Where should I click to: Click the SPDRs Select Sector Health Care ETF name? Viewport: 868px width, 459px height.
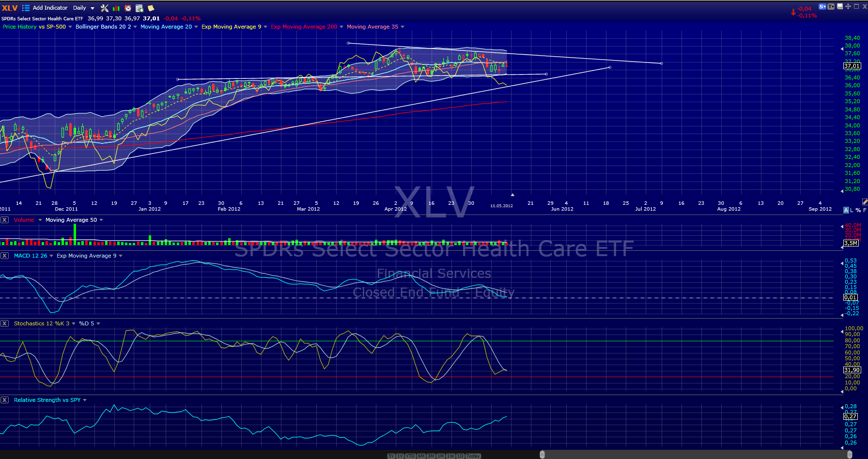[x=42, y=18]
